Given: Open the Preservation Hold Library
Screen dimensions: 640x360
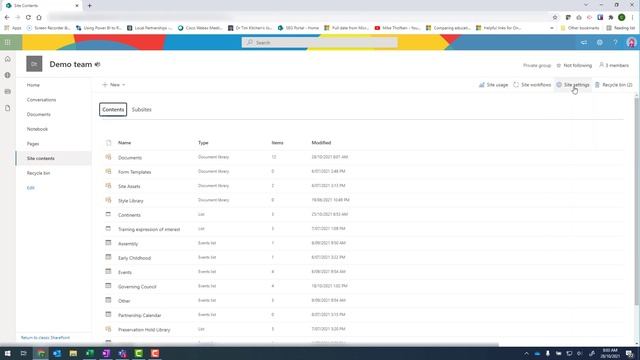Looking at the screenshot, I should tap(144, 329).
